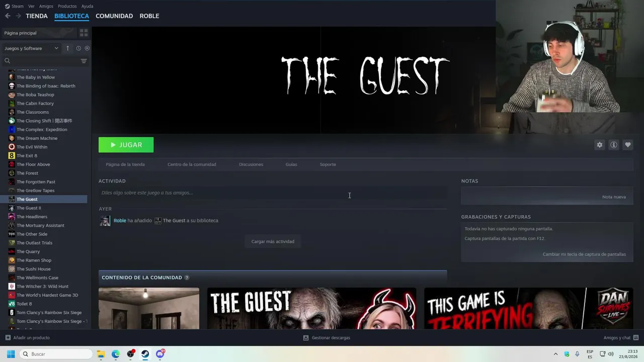Click Cambiar mi tecla de captura link

point(584,254)
